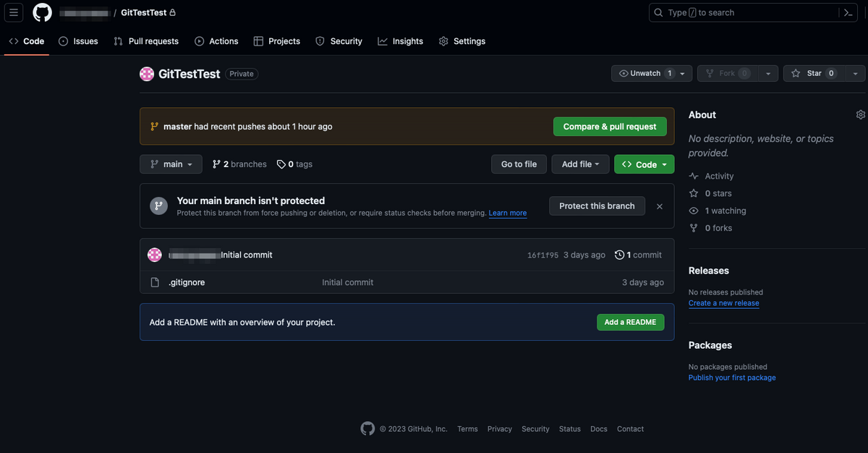Dismiss the branch protection notice
Image resolution: width=868 pixels, height=453 pixels.
click(x=660, y=206)
